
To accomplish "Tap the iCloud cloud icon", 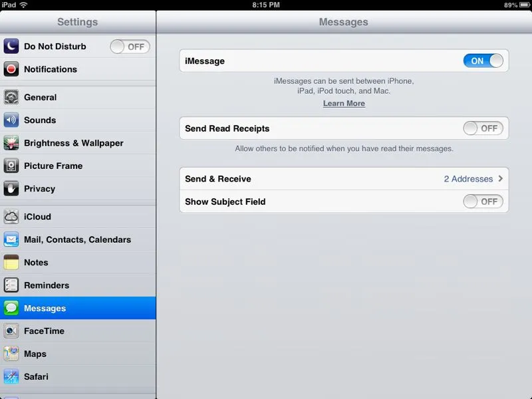I will click(x=11, y=217).
